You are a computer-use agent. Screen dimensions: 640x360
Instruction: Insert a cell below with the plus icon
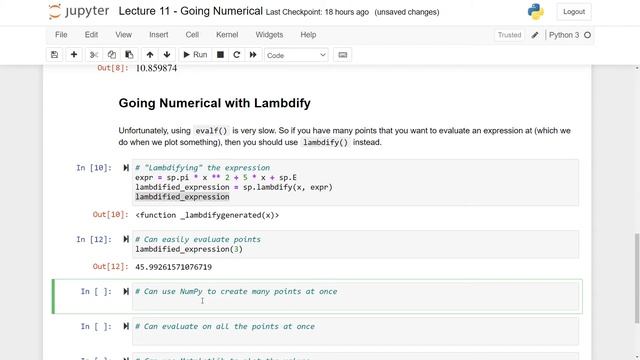click(x=74, y=55)
